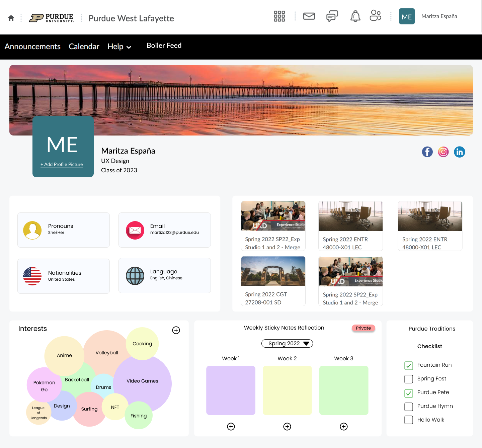Click the NFT interest bubble
The image size is (482, 448).
[115, 407]
